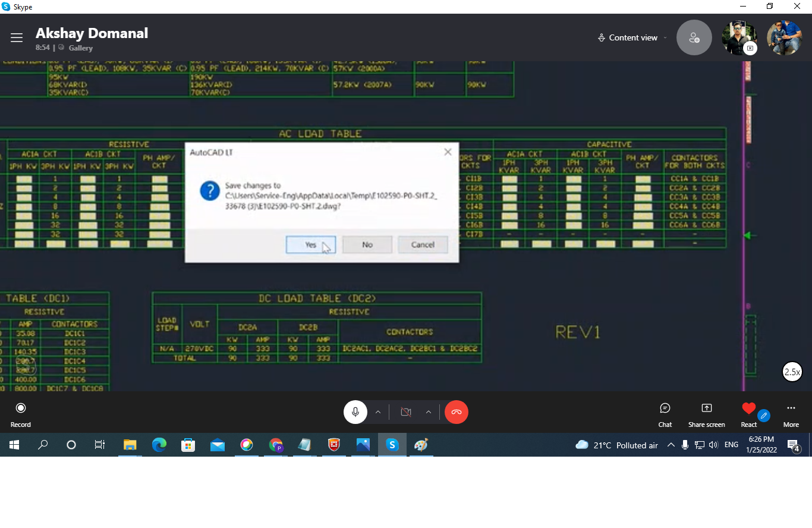Expand microphone options chevron
This screenshot has width=812, height=528.
378,412
